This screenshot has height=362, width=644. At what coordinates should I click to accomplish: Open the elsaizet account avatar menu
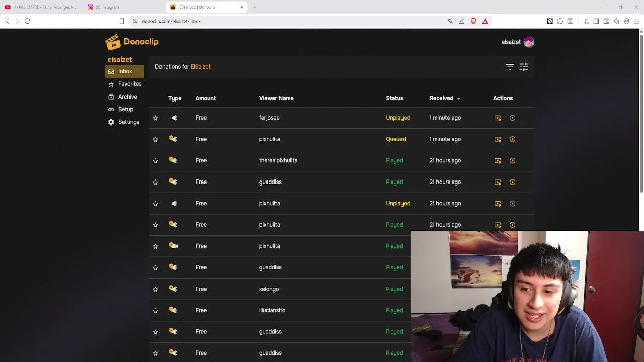(529, 42)
